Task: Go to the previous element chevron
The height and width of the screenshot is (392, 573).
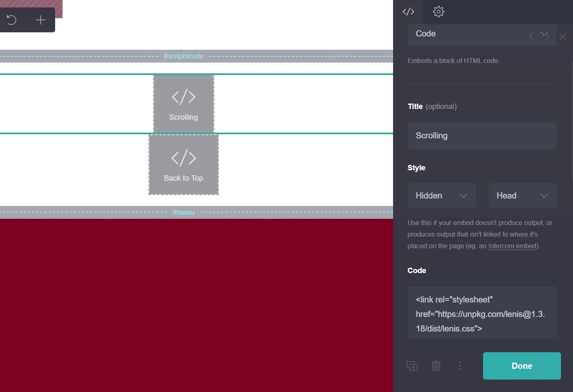Action: coord(531,37)
